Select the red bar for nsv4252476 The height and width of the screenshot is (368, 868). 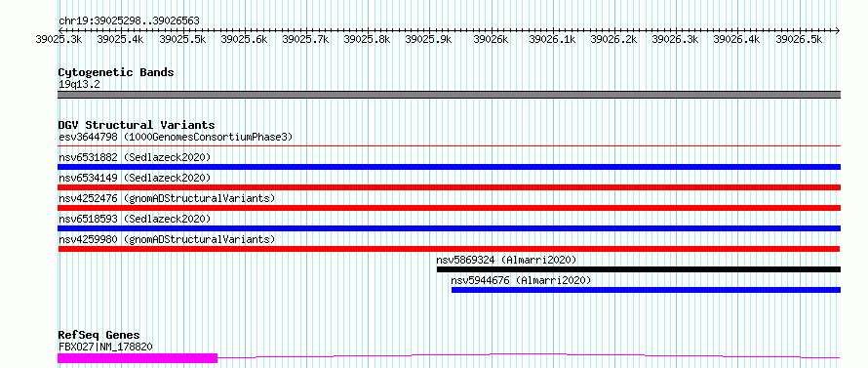[449, 208]
